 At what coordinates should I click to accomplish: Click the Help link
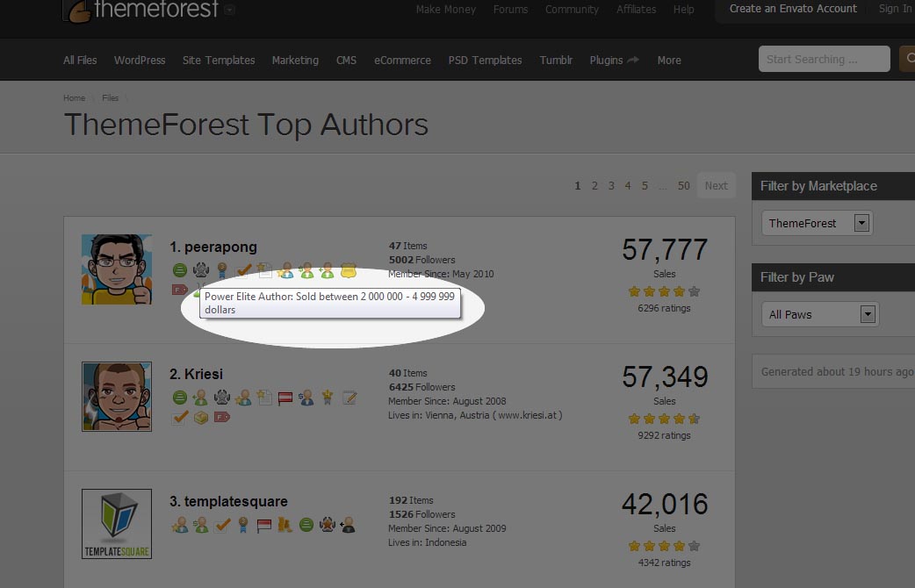coord(683,10)
